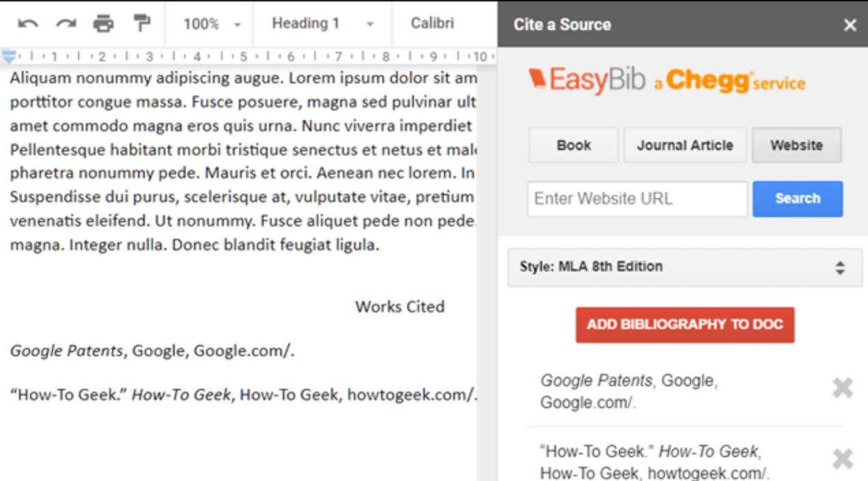Select the Paint format roller icon

point(142,24)
